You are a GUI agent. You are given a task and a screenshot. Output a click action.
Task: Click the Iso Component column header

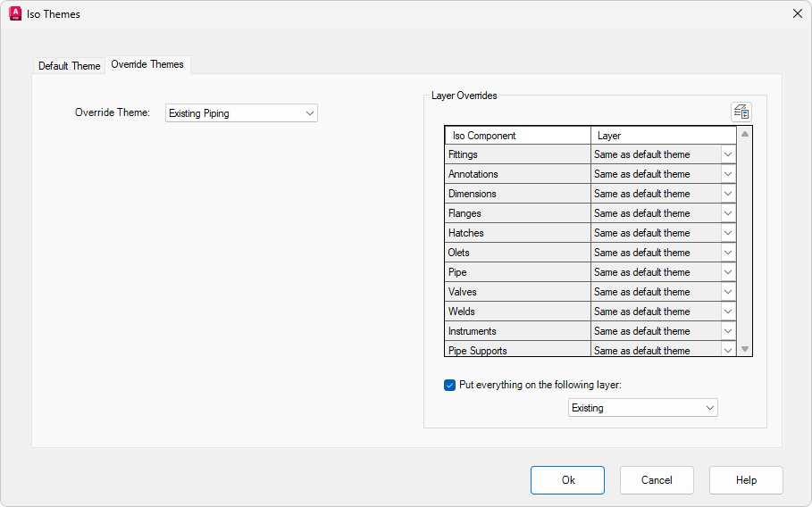[x=517, y=136]
